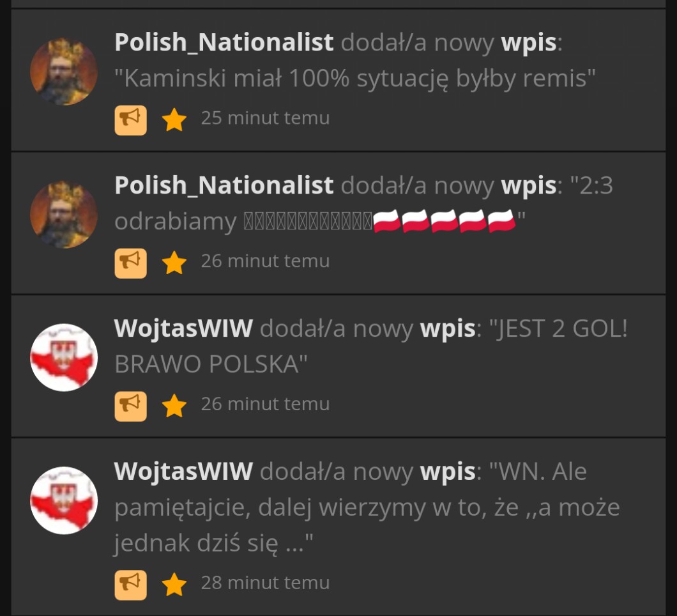This screenshot has height=616, width=677.
Task: Click megaphone icon on 2:3 odrabiamy post
Action: [x=130, y=263]
